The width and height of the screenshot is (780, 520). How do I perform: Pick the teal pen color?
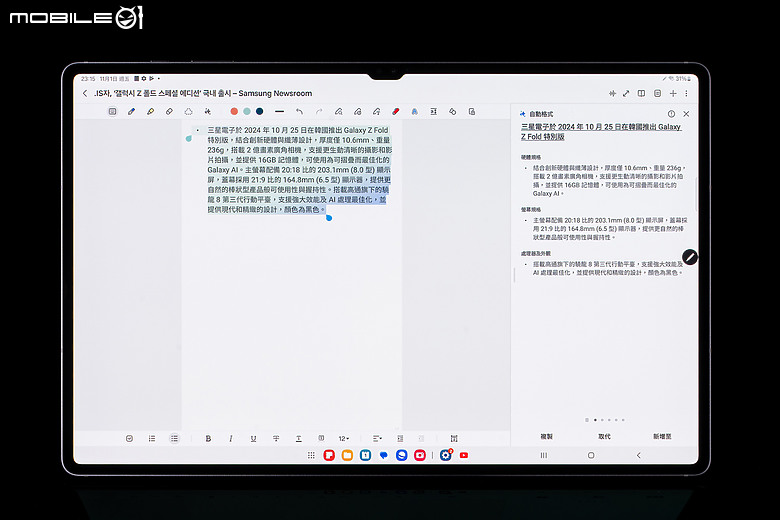247,111
